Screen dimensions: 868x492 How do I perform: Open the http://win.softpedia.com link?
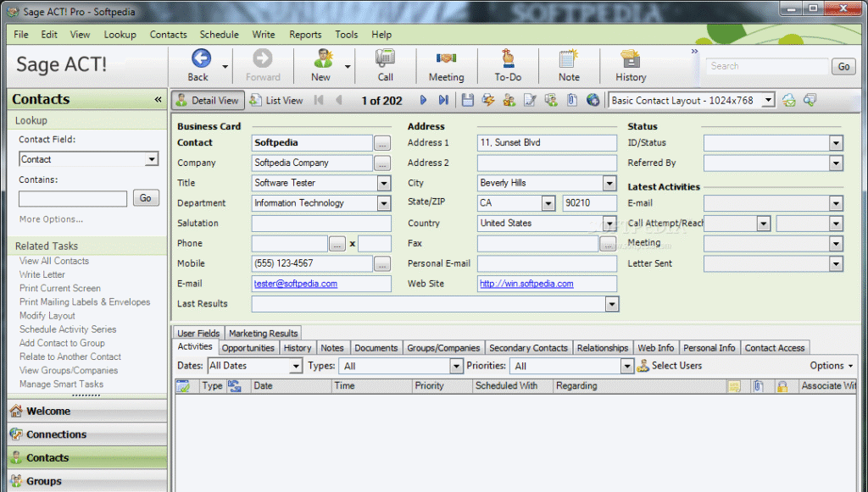526,284
